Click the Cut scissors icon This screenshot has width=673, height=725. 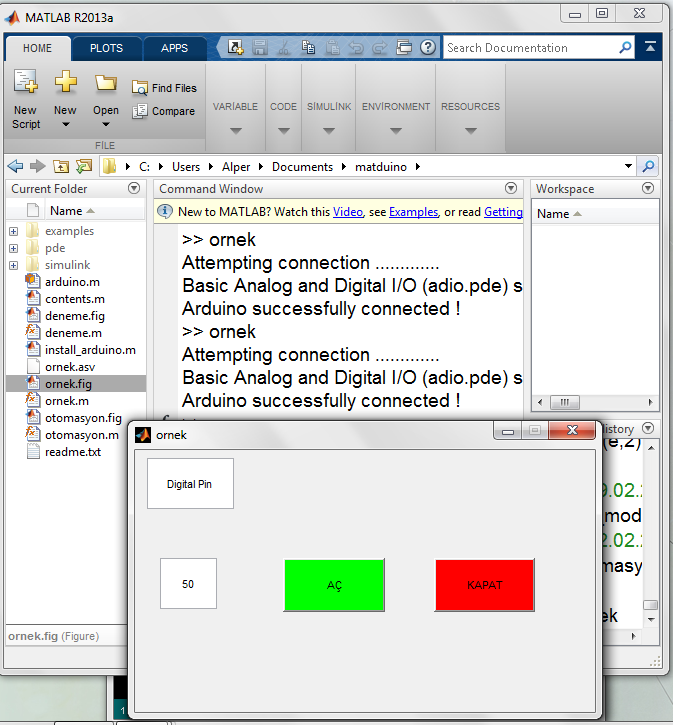284,47
